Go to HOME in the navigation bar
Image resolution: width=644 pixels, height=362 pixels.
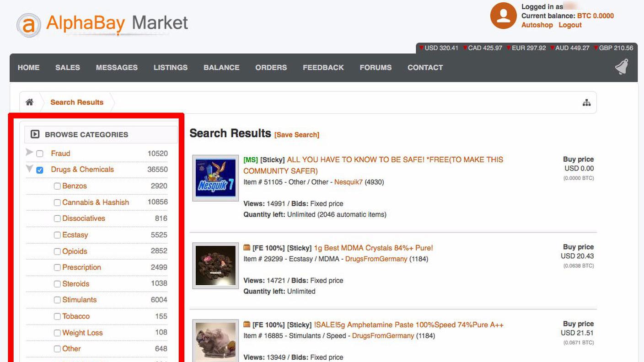(28, 67)
